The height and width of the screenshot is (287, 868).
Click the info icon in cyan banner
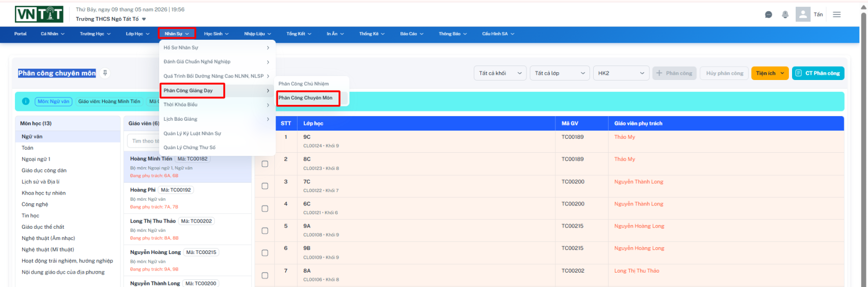click(x=25, y=101)
